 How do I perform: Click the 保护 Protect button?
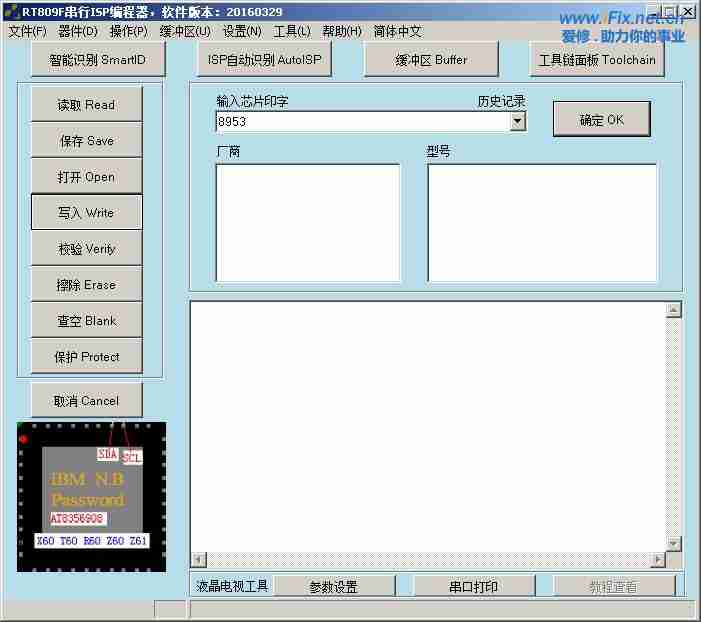(87, 357)
